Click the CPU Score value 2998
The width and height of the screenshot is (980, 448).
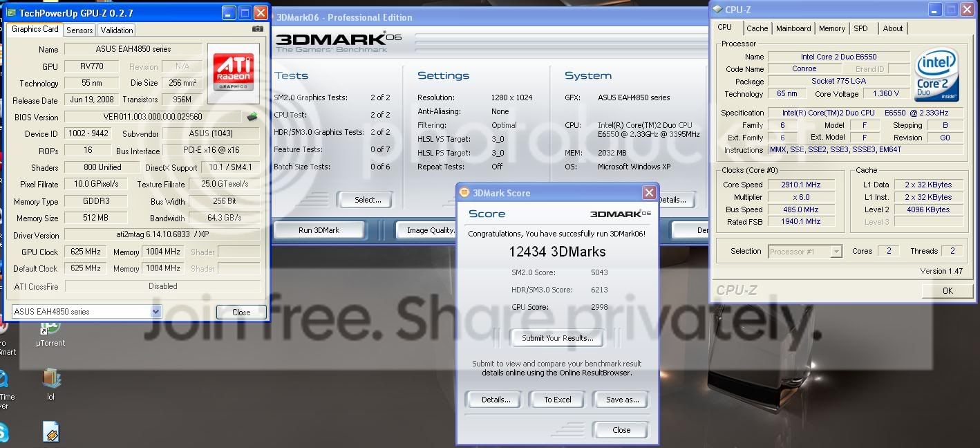click(599, 307)
